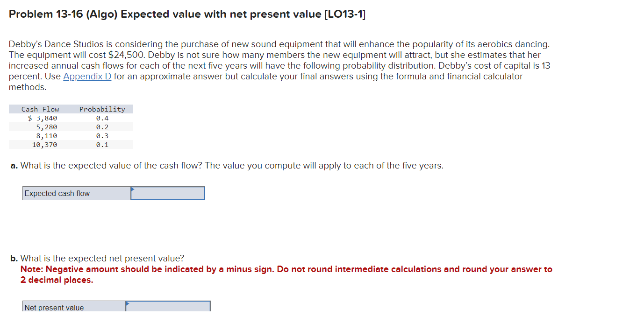Click the table row showing $3,840
The image size is (644, 316).
click(x=43, y=118)
